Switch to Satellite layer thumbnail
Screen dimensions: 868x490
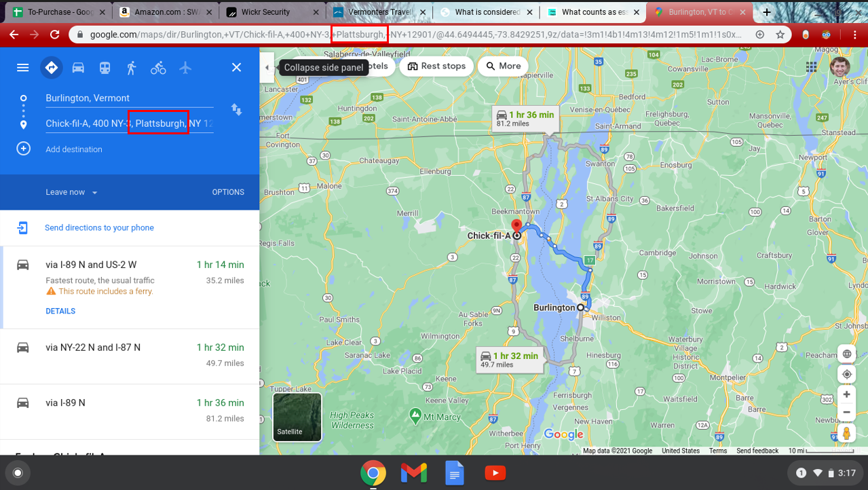[297, 417]
